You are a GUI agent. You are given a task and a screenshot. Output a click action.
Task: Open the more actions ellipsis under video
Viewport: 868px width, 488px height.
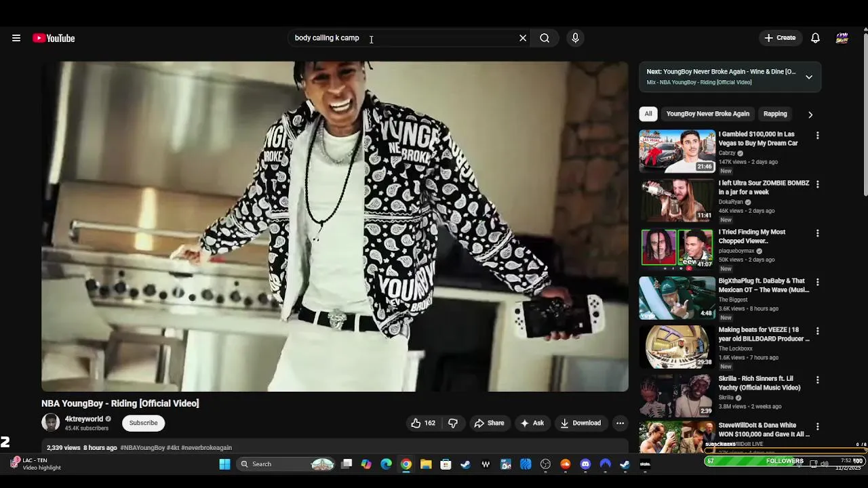(620, 423)
